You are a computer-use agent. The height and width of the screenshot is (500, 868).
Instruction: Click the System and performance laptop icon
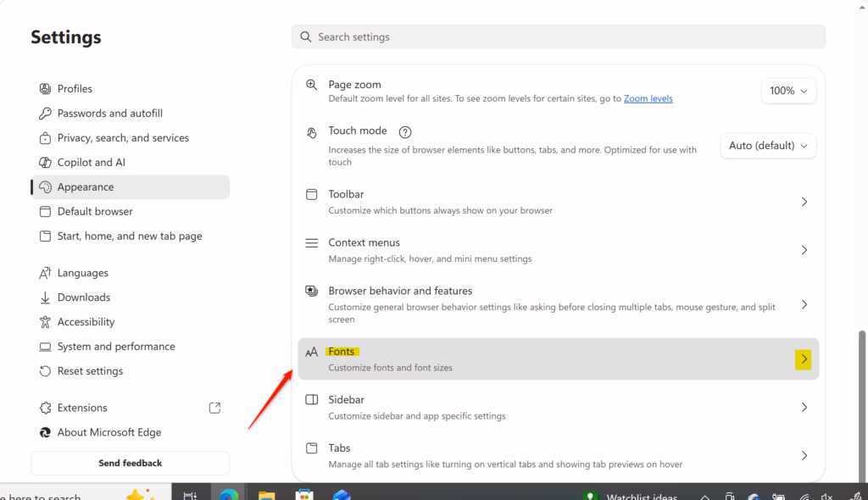tap(45, 347)
